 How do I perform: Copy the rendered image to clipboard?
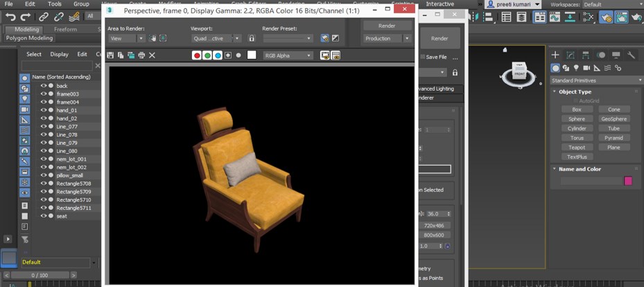click(121, 55)
